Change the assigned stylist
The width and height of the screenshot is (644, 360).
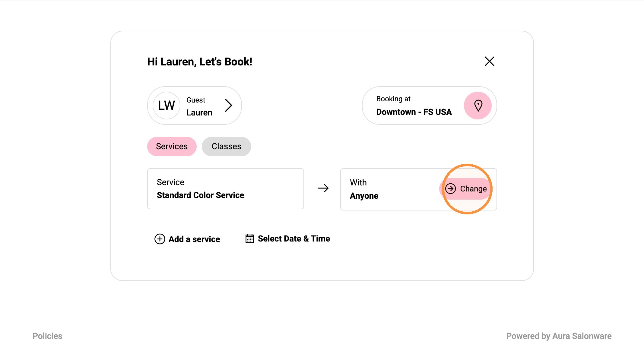click(465, 189)
